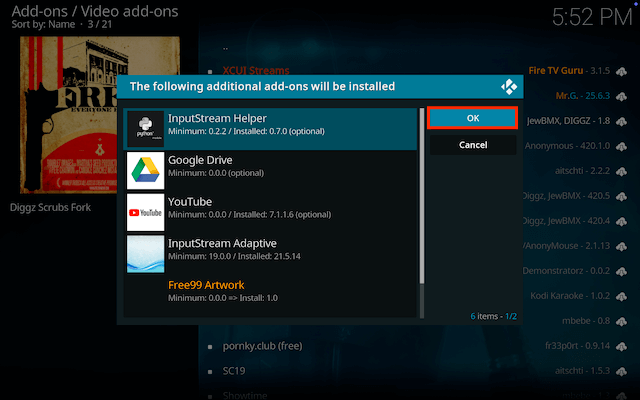Click the cloud icon beside Anonymous - 420.1.0
Screen dimensions: 640x400
click(621, 146)
